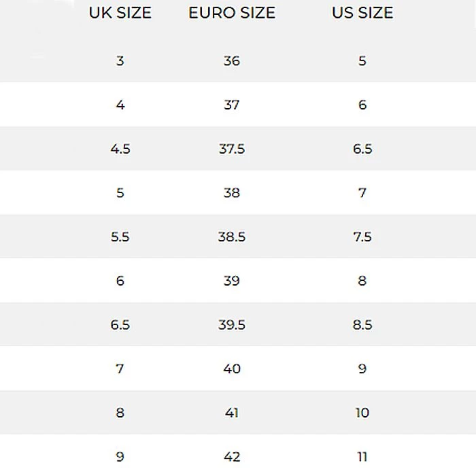Click the US size 6 cell
This screenshot has width=476, height=476.
tap(362, 105)
